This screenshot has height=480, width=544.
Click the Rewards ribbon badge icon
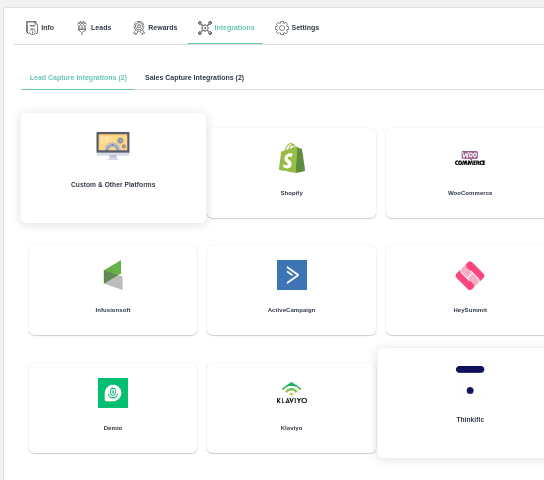point(139,28)
